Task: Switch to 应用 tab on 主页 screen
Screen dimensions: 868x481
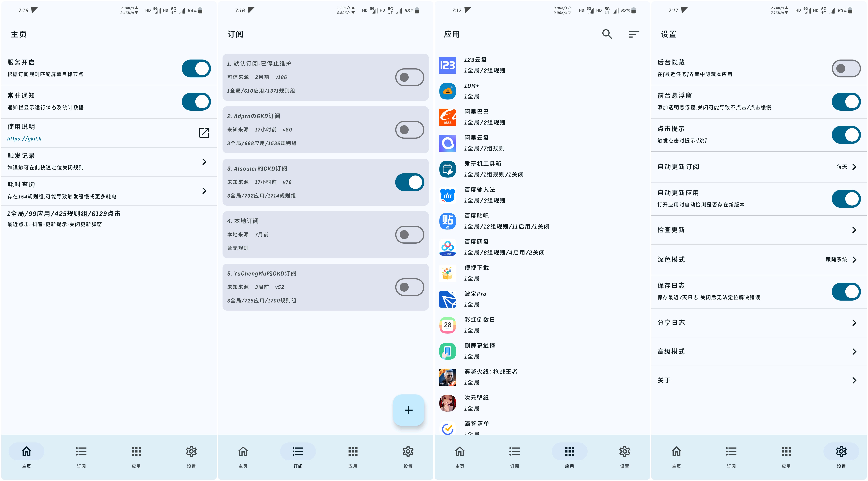Action: (x=136, y=456)
